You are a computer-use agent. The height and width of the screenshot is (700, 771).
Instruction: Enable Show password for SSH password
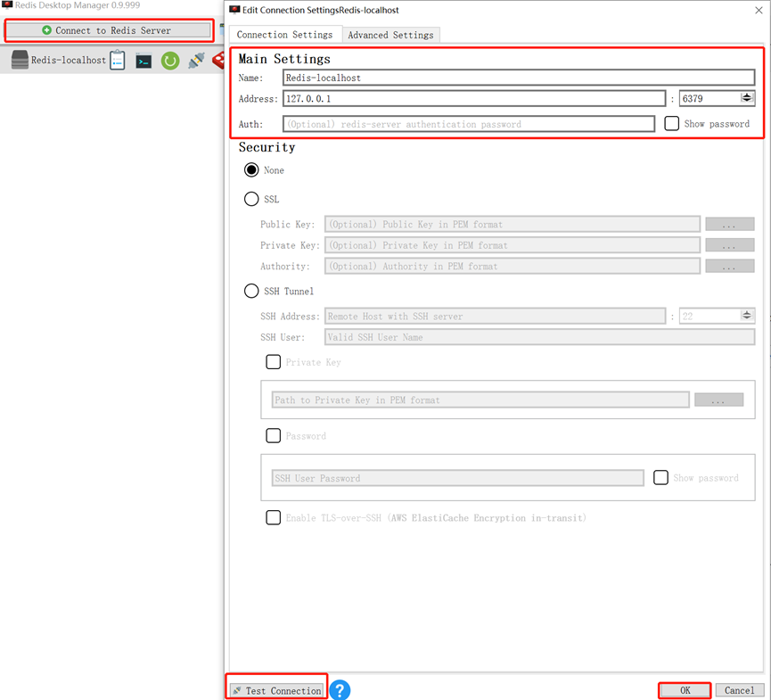660,477
